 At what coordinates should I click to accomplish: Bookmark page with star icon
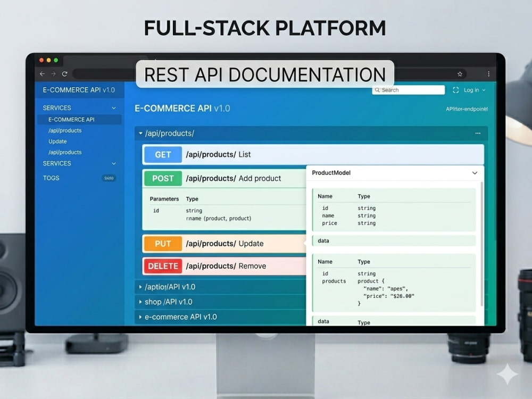pos(460,74)
